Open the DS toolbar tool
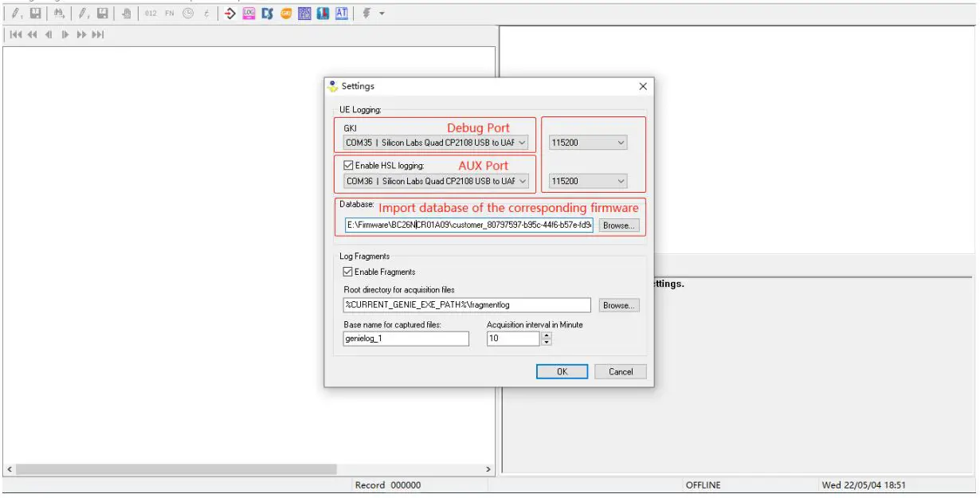980x498 pixels. click(x=268, y=13)
